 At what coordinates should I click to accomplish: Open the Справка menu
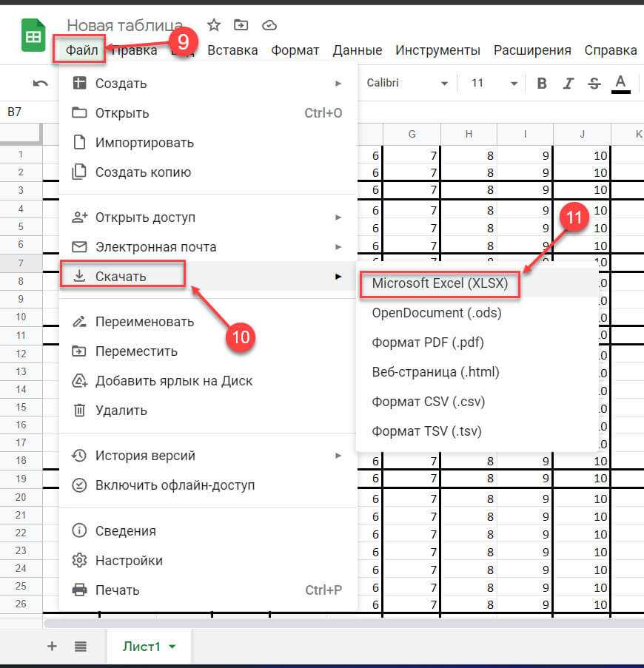tap(611, 50)
